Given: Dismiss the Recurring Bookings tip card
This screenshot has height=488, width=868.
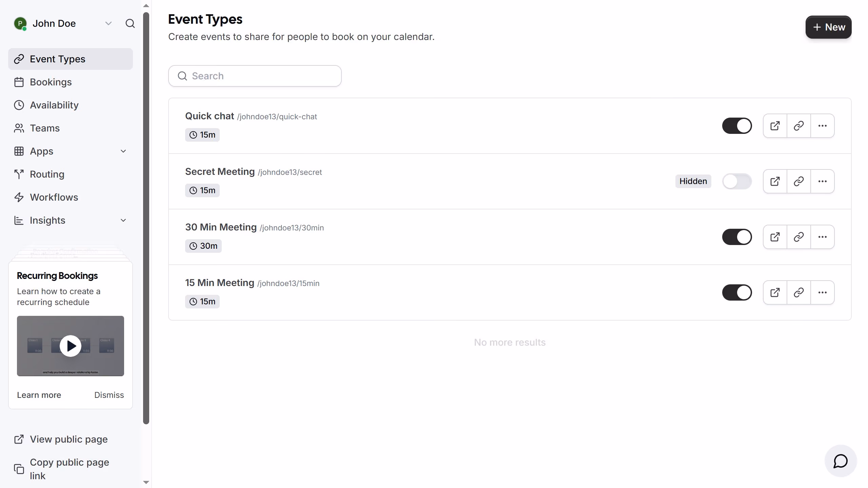Looking at the screenshot, I should pyautogui.click(x=109, y=395).
